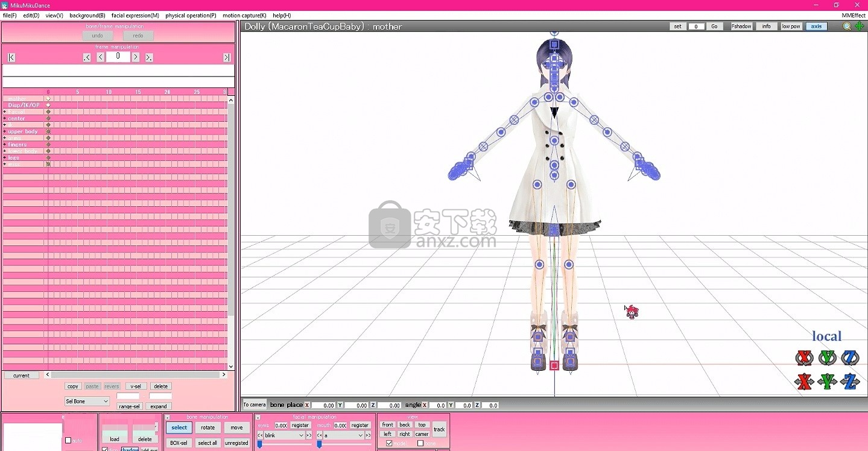Click the rotate bone button
Viewport: 868px width, 451px height.
tap(208, 427)
